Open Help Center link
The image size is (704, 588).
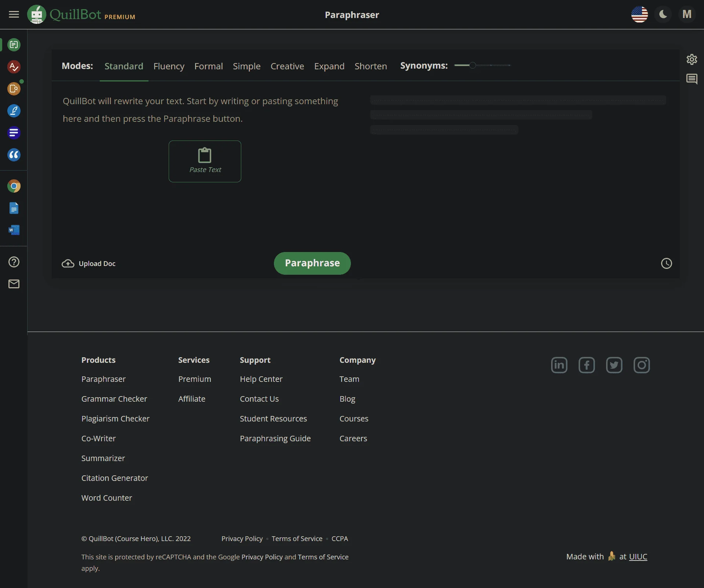261,379
